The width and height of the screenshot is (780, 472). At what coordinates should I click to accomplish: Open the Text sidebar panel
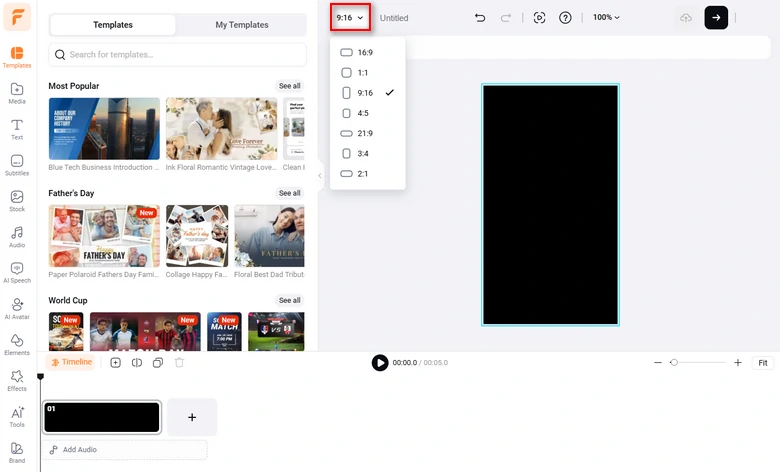pos(17,129)
